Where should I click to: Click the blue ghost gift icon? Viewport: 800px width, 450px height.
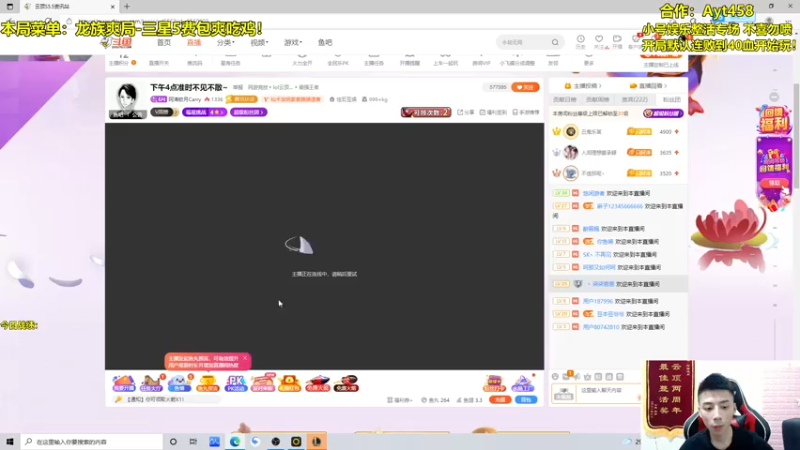(x=179, y=383)
